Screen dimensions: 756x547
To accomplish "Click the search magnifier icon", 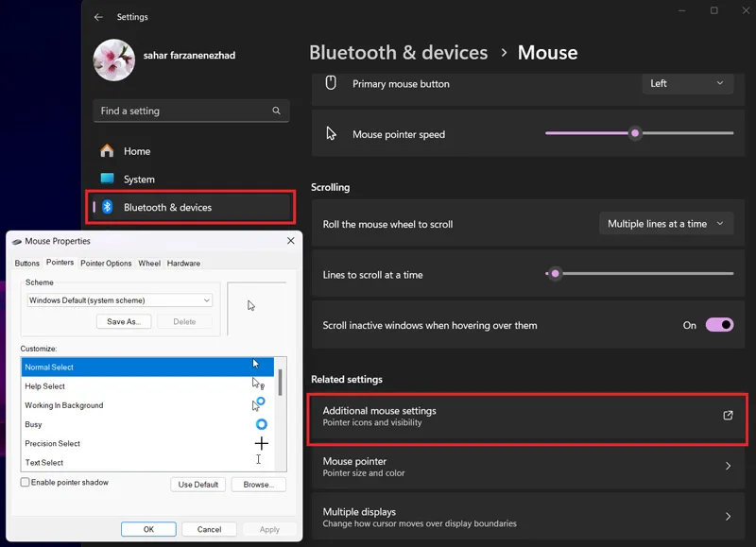I will tap(276, 111).
